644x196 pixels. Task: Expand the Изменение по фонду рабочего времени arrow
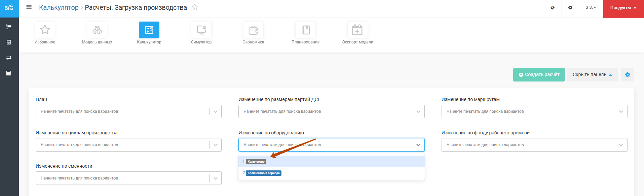pyautogui.click(x=621, y=145)
